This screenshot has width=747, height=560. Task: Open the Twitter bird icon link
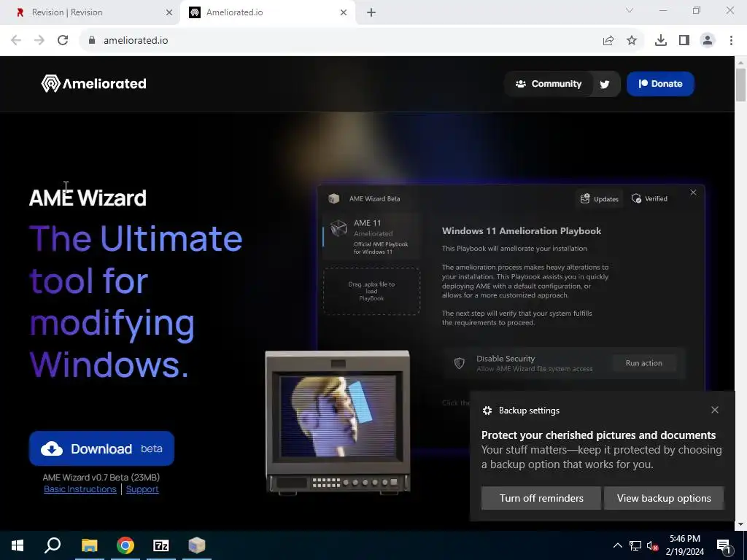click(x=605, y=85)
